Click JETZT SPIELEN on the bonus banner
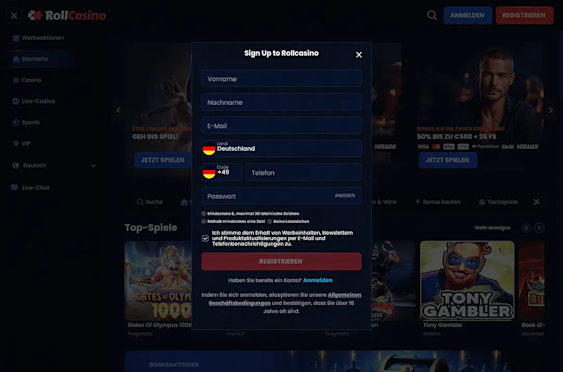Screen dimensions: 563x372 pyautogui.click(x=448, y=160)
